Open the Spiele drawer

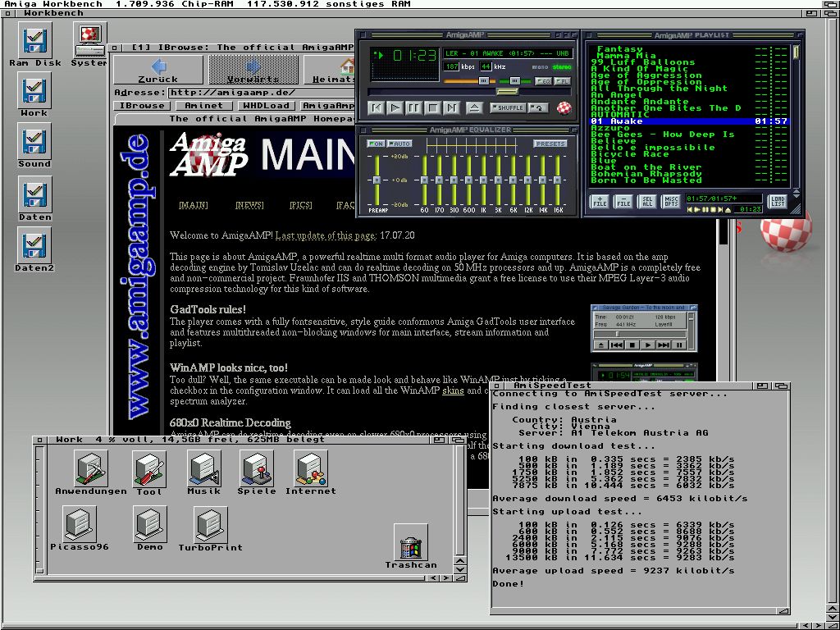tap(257, 468)
